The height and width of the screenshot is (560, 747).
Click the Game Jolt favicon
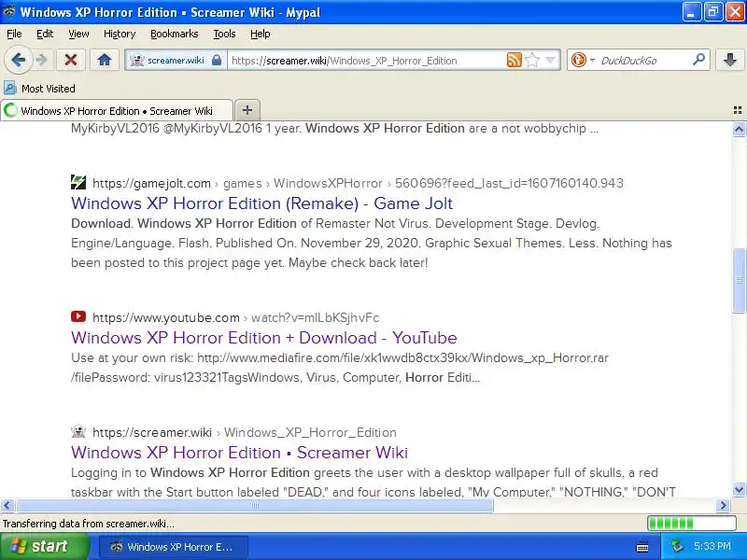[x=78, y=182]
